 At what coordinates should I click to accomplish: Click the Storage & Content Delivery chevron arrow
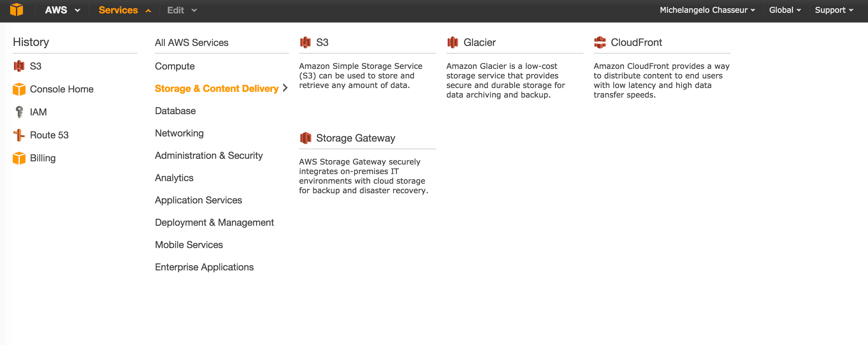coord(285,88)
